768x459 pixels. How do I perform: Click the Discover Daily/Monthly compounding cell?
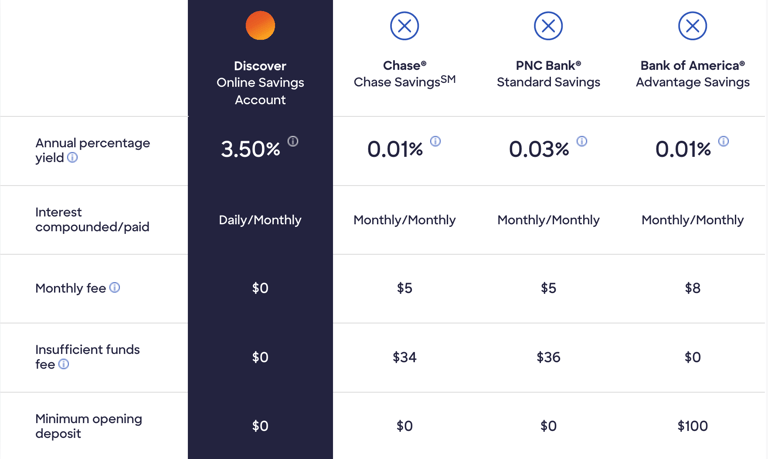coord(260,220)
